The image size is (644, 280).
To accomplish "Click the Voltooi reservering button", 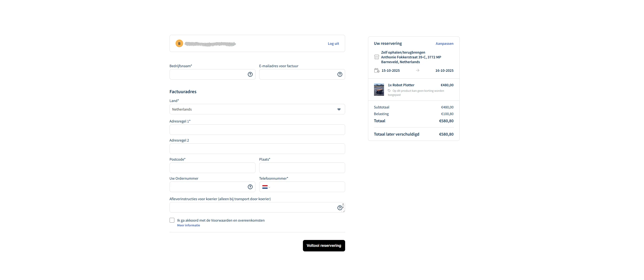I will [324, 245].
